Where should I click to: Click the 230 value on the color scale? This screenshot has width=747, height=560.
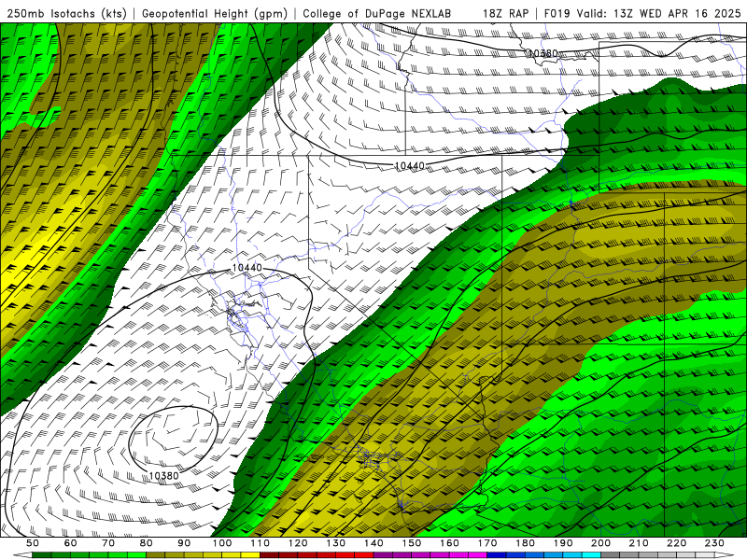click(x=714, y=543)
